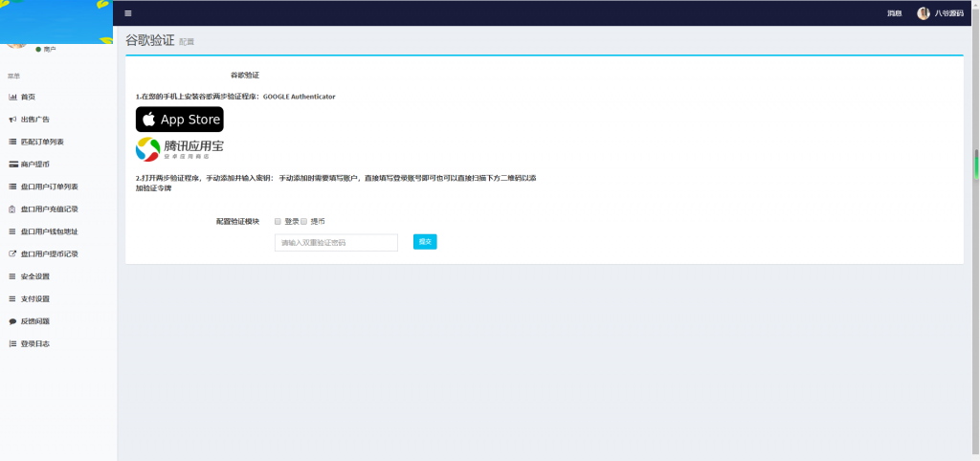Open the 八爷源码 user account dropdown
Image resolution: width=980 pixels, height=461 pixels.
940,13
